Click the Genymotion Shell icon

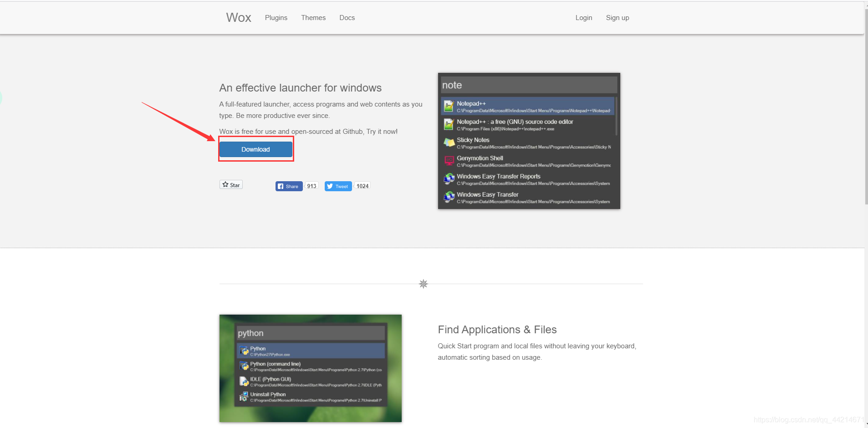(449, 161)
